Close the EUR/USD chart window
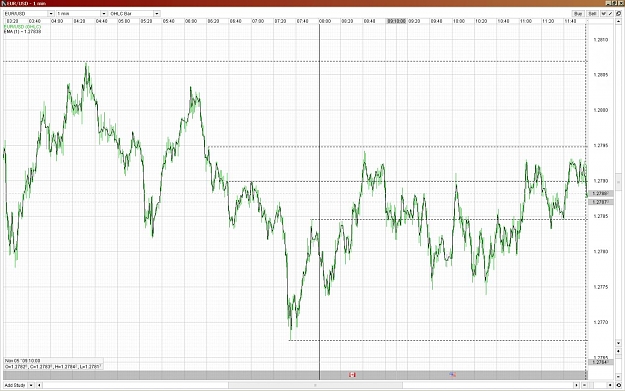Viewport: 625px width, 391px height. point(621,3)
